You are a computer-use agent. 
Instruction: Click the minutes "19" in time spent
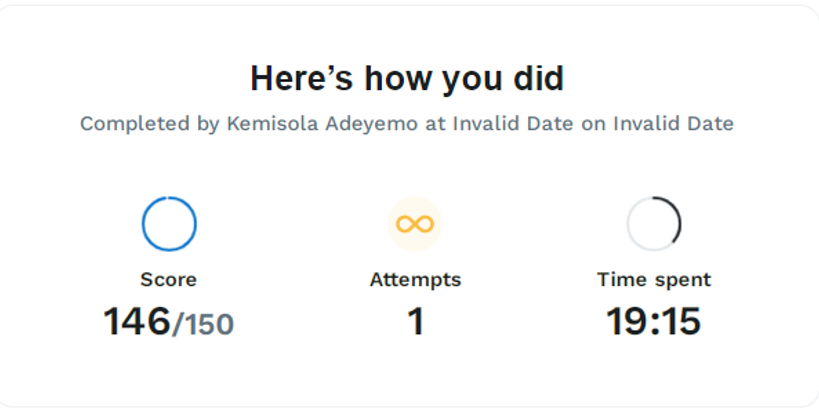click(x=627, y=322)
